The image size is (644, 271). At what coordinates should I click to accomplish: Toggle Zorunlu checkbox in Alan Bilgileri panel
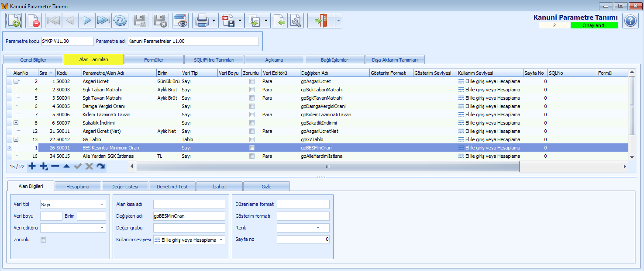[x=43, y=240]
